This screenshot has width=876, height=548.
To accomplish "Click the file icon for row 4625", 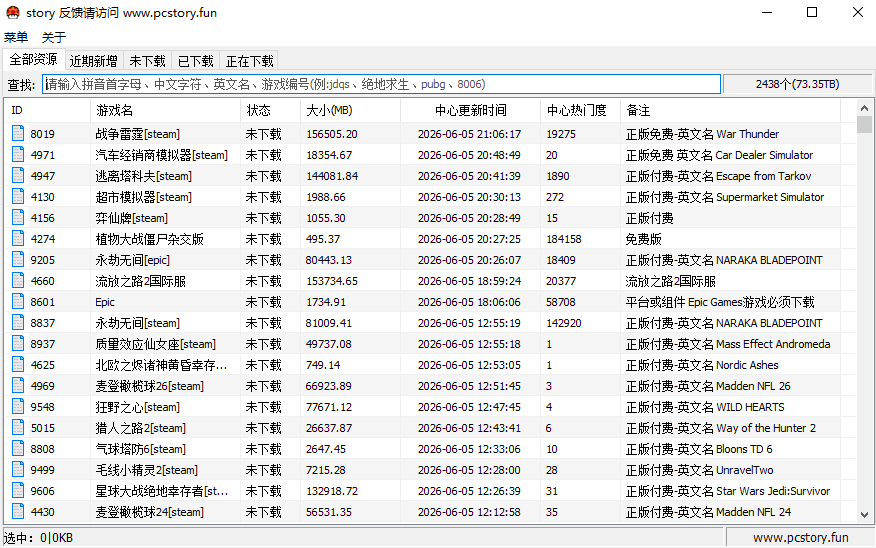I will coord(18,364).
